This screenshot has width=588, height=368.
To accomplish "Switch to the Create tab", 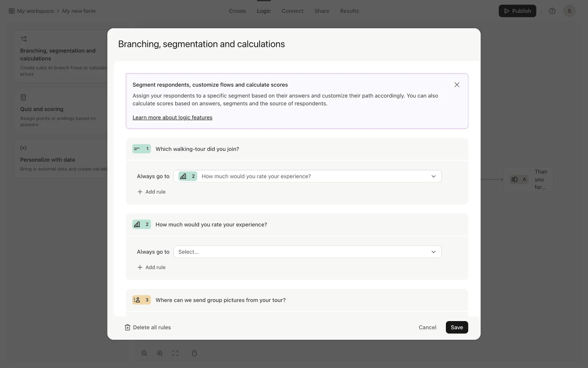I will pyautogui.click(x=237, y=11).
